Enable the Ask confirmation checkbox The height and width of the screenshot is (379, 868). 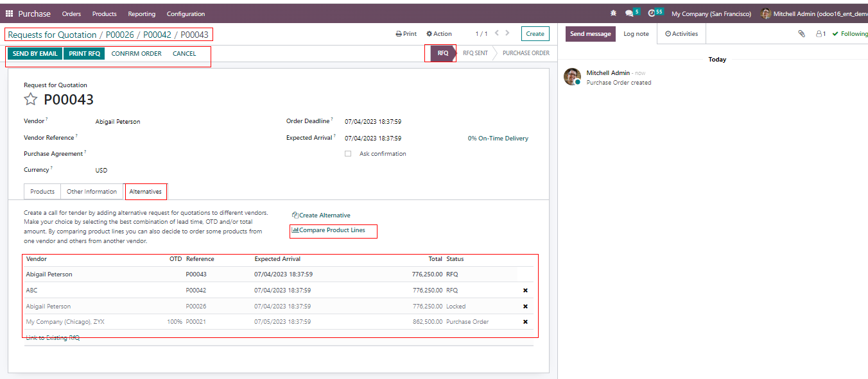coord(348,154)
